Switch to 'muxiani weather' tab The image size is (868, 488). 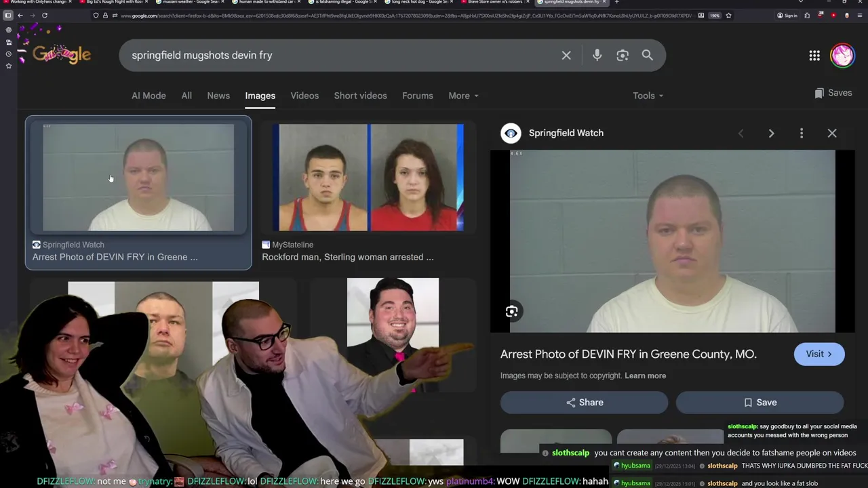point(189,2)
